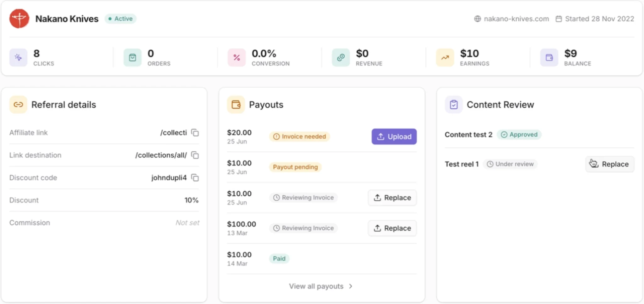Click the $20.00 payout amount
This screenshot has height=304, width=644.
[x=239, y=133]
